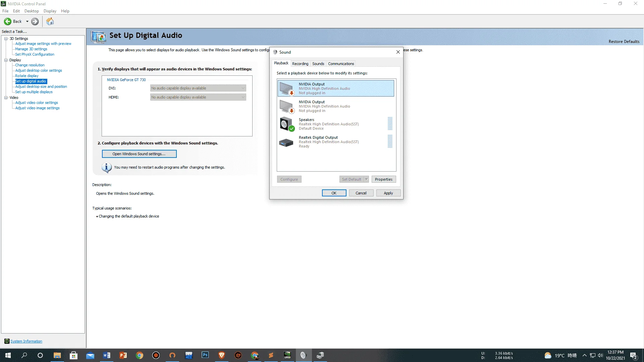Close the Sound dialog
644x362 pixels.
tap(398, 52)
